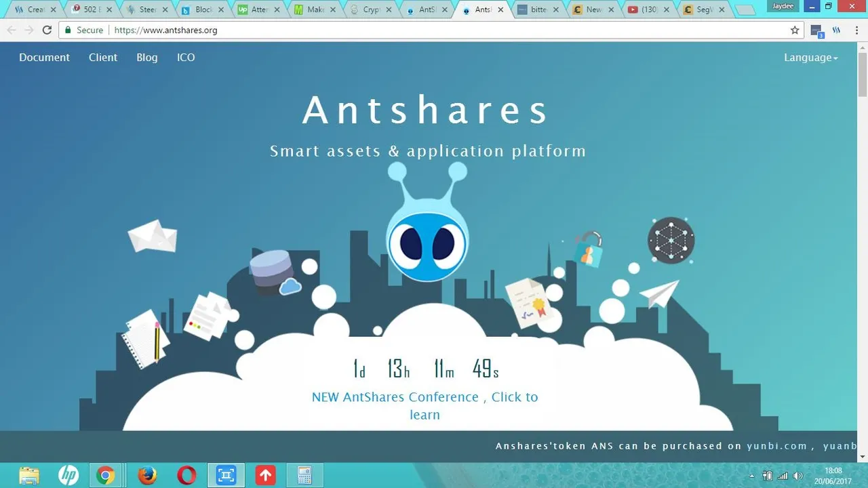The width and height of the screenshot is (868, 488).
Task: Switch to Google Chrome in the taskbar
Action: coord(105,475)
